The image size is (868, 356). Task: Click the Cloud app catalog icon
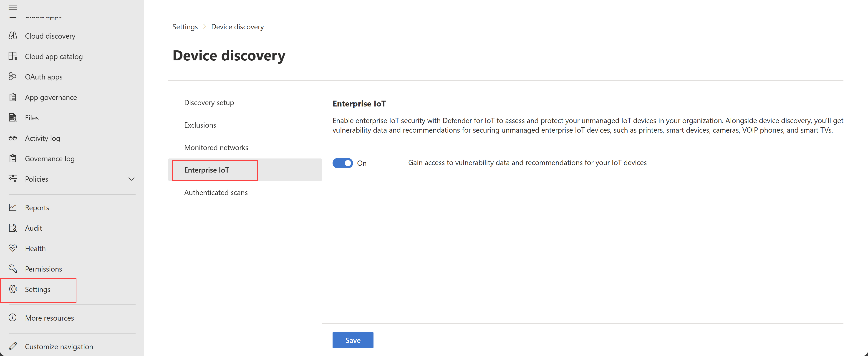(14, 56)
